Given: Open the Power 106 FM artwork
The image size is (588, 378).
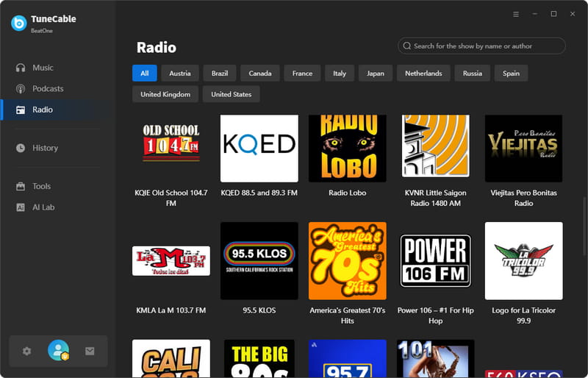Looking at the screenshot, I should point(435,261).
